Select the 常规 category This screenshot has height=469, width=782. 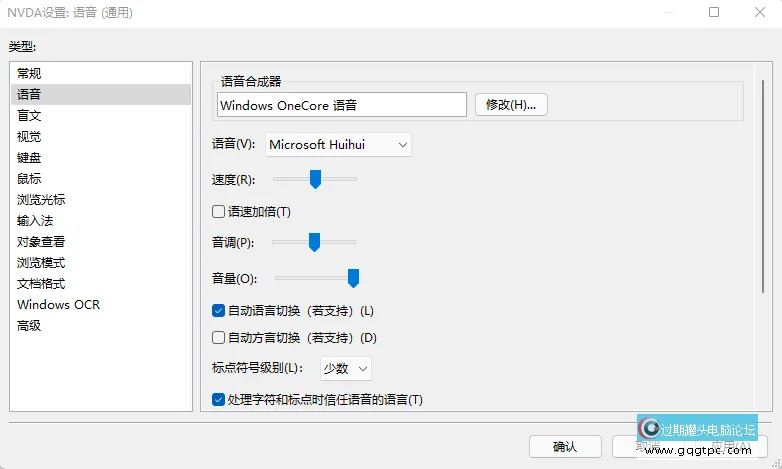click(x=101, y=73)
